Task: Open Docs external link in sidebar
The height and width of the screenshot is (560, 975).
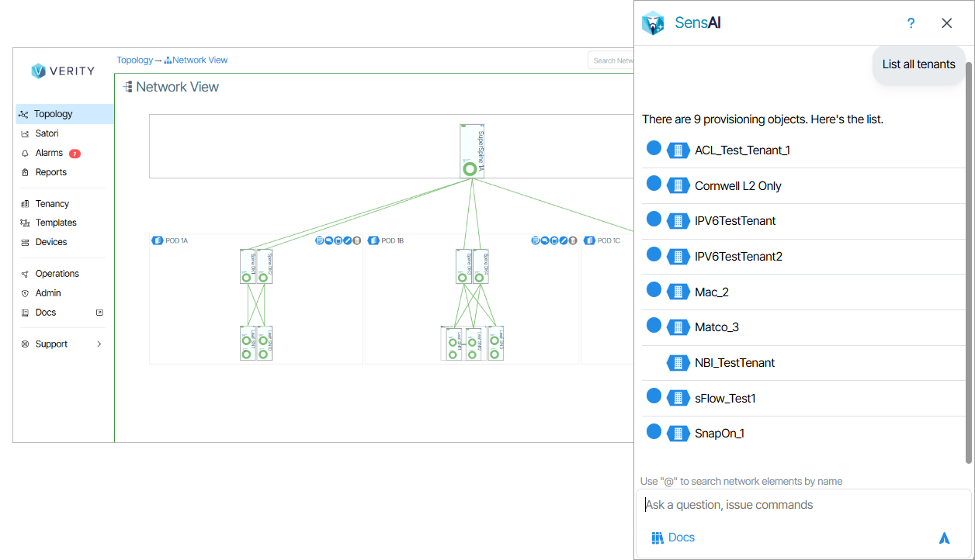Action: click(x=99, y=313)
